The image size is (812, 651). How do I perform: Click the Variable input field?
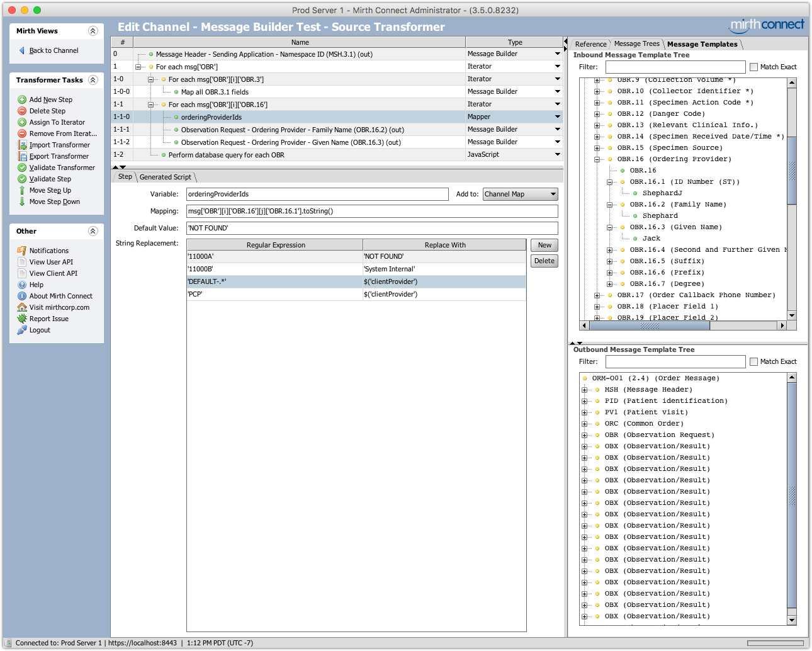tap(317, 194)
